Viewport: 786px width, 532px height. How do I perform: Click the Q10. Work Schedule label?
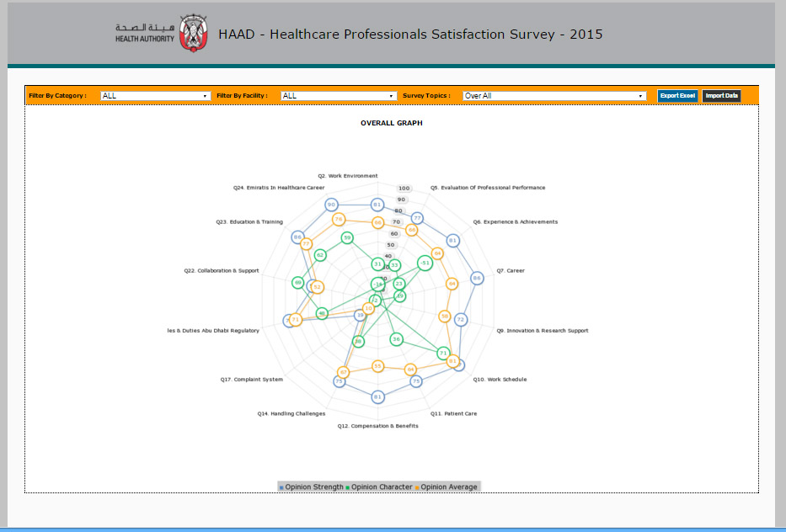click(500, 379)
